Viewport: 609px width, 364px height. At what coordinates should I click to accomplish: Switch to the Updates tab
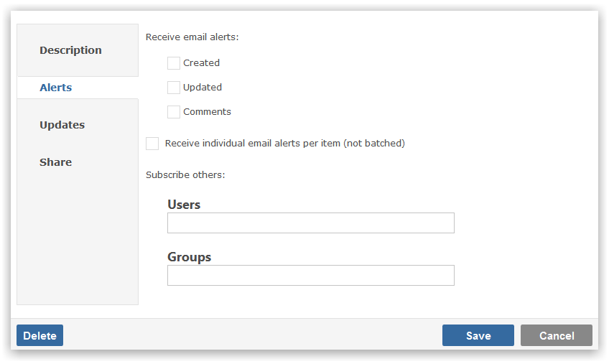(62, 125)
